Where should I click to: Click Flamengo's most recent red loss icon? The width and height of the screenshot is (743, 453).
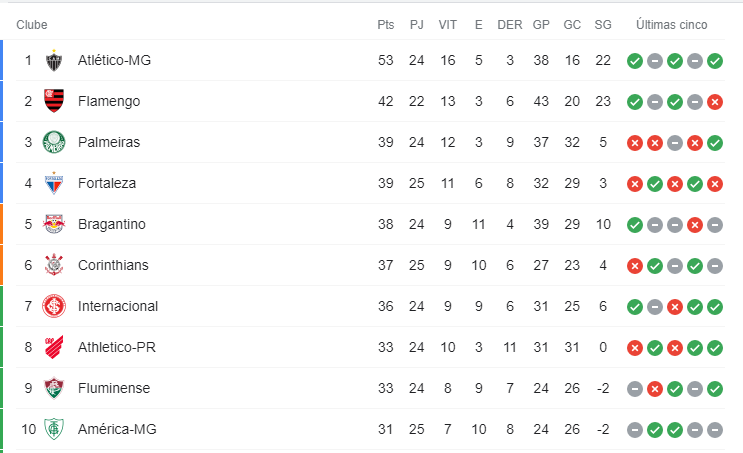click(715, 102)
